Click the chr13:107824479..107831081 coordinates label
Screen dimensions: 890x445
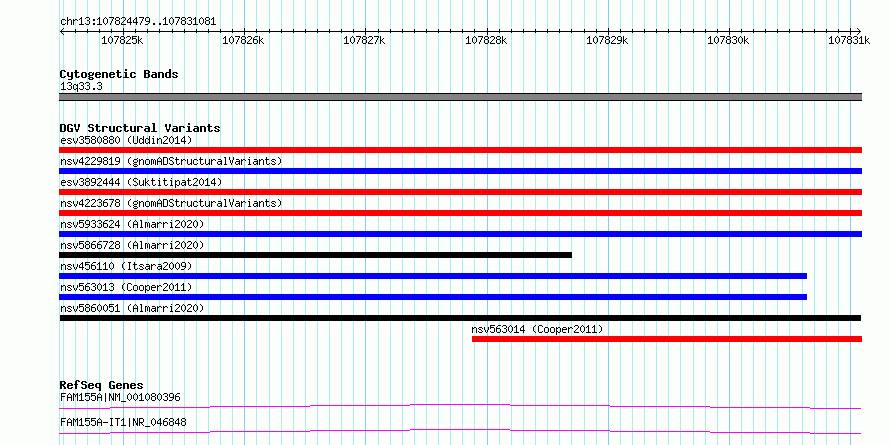[138, 21]
